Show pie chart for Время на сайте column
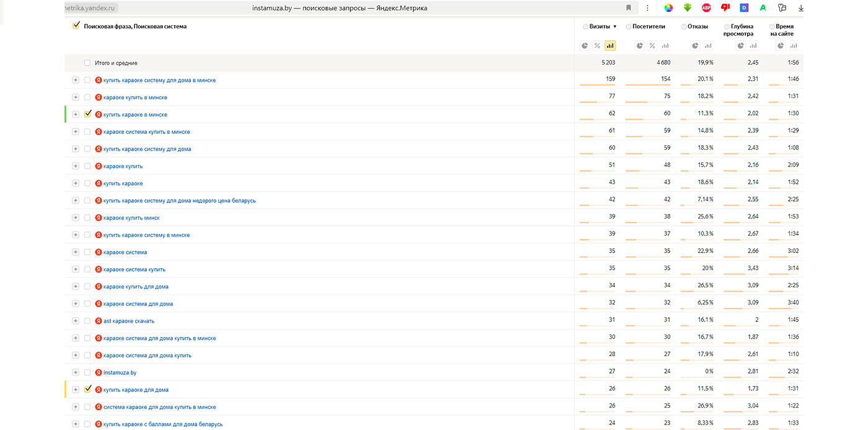This screenshot has width=868, height=430. click(781, 45)
